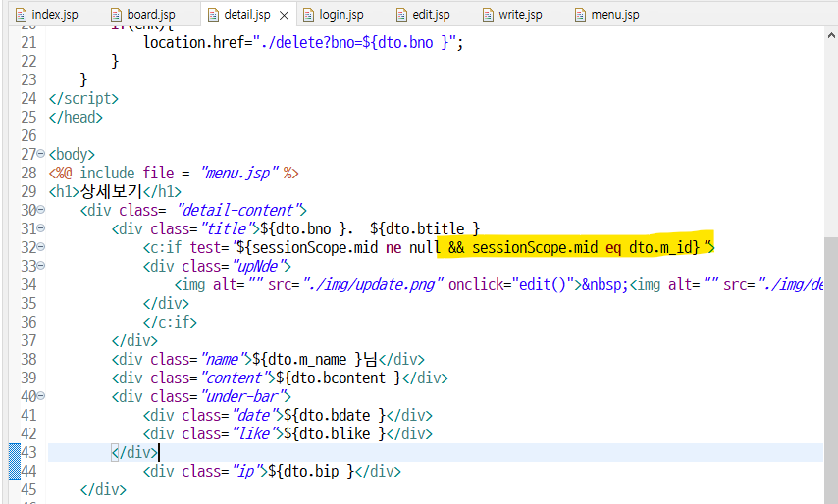Place cursor in the location.href delete line
This screenshot has width=838, height=504.
(303, 43)
